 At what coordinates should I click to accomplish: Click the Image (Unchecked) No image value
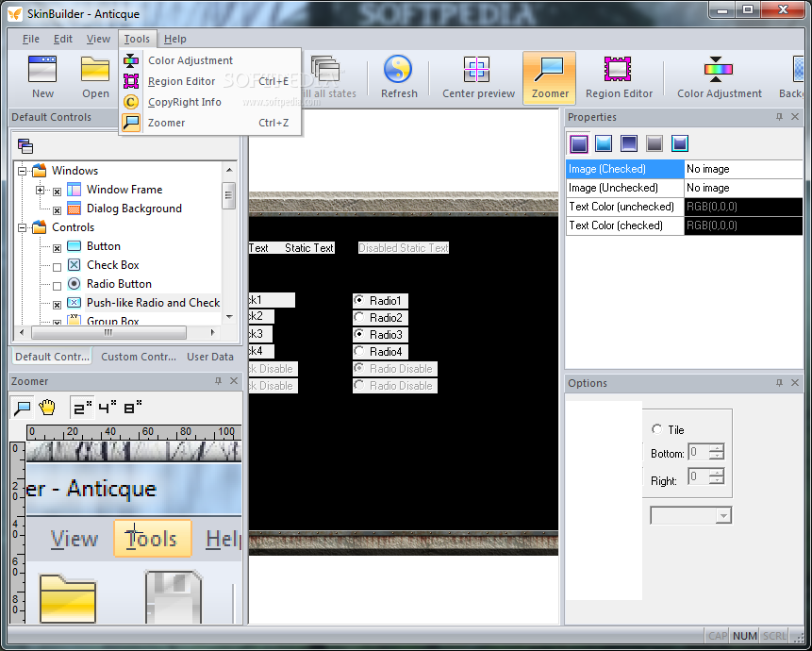[x=744, y=188]
